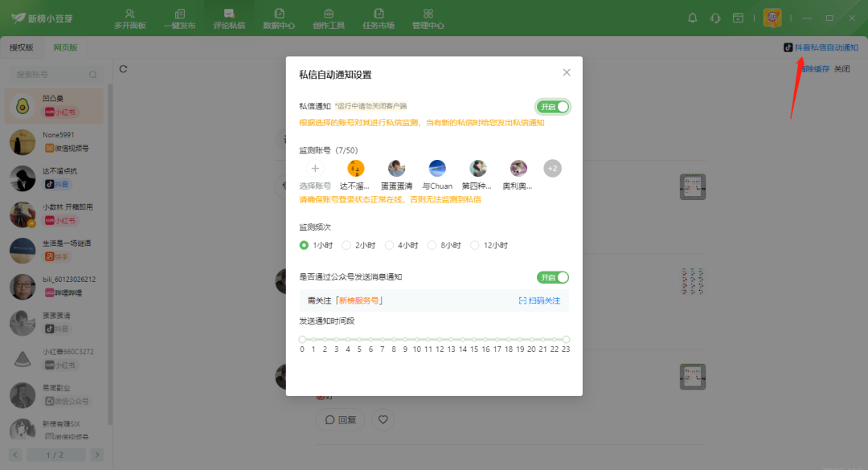Image resolution: width=868 pixels, height=470 pixels.
Task: Select 1小时 monitoring frequency
Action: click(316, 245)
